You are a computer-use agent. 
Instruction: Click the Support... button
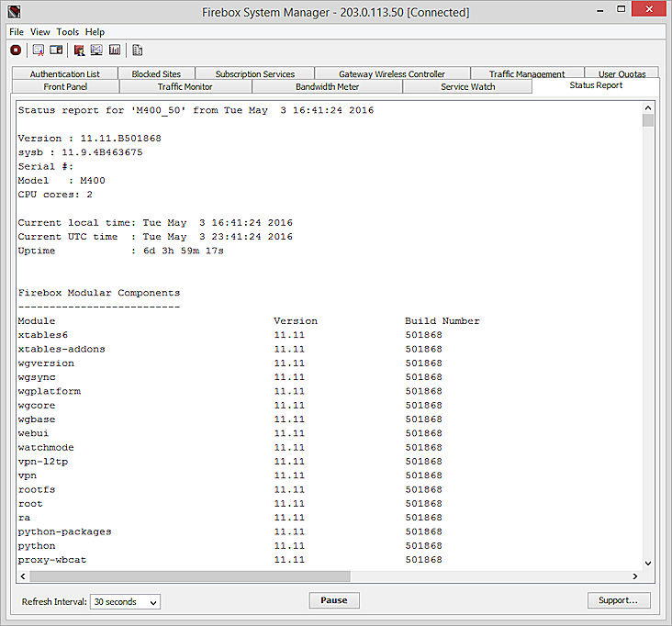pyautogui.click(x=619, y=600)
